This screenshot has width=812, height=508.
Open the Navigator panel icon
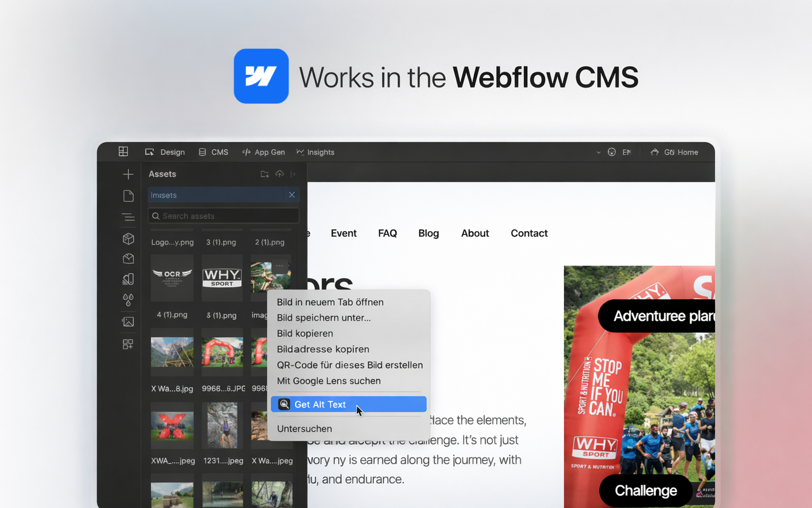click(x=128, y=217)
